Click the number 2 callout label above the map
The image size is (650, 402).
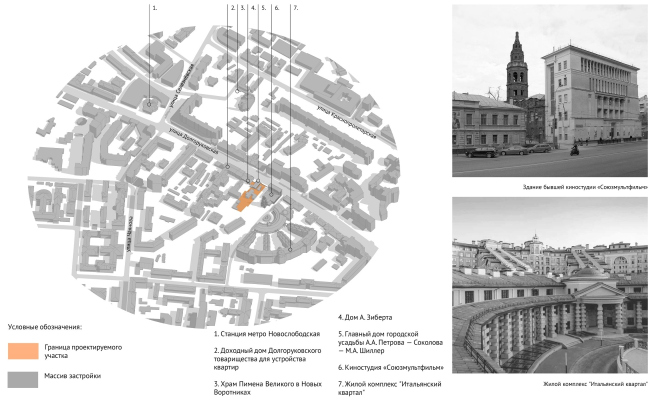point(232,8)
